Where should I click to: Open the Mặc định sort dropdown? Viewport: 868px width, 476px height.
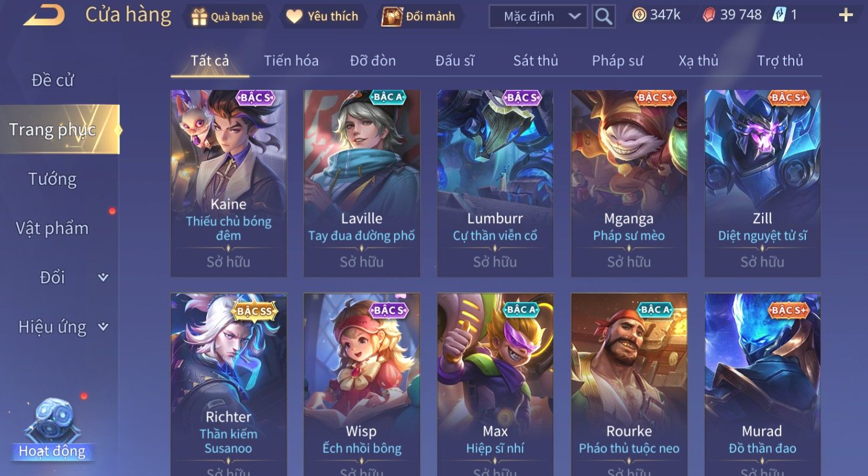point(538,17)
